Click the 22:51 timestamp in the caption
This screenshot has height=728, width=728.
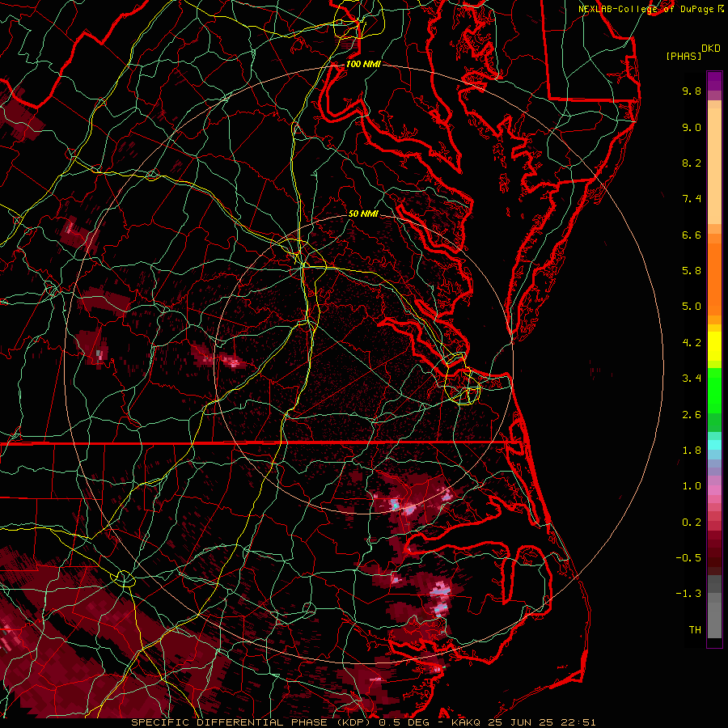[580, 722]
